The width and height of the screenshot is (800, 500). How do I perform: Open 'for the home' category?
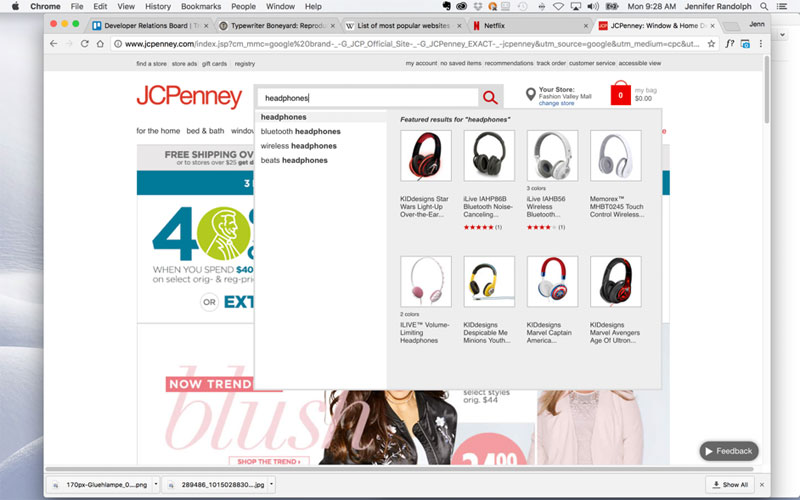[158, 131]
